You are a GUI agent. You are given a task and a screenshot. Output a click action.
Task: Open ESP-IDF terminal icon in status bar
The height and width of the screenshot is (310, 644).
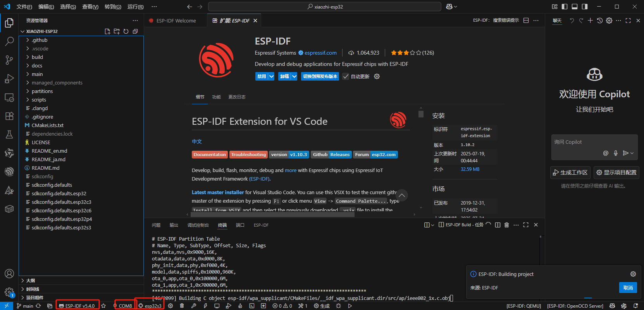[252, 306]
